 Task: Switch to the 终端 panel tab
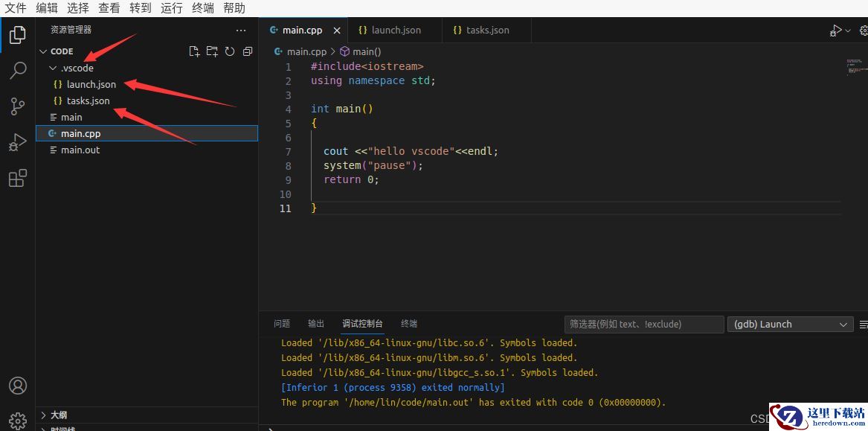click(409, 324)
